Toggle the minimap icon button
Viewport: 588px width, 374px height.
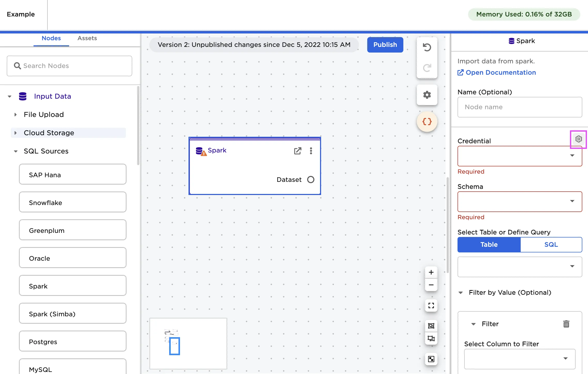point(431,359)
